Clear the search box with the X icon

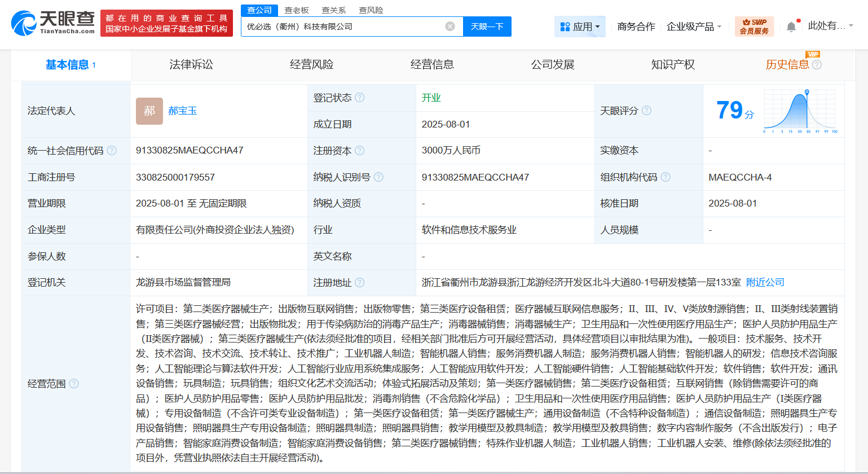tap(450, 26)
